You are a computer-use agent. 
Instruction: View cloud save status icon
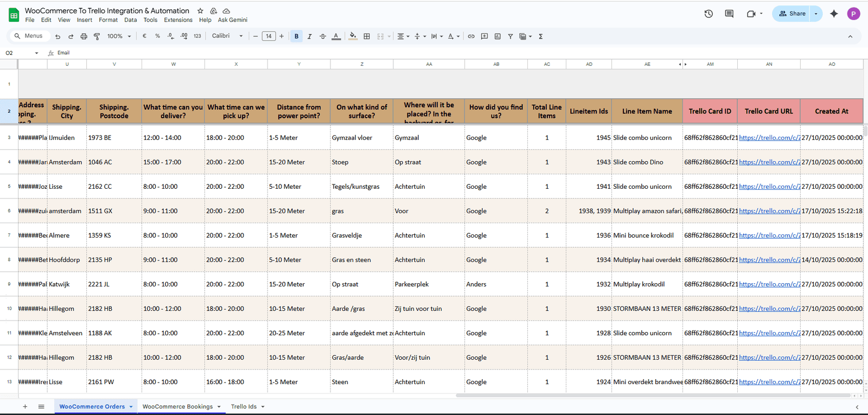227,11
